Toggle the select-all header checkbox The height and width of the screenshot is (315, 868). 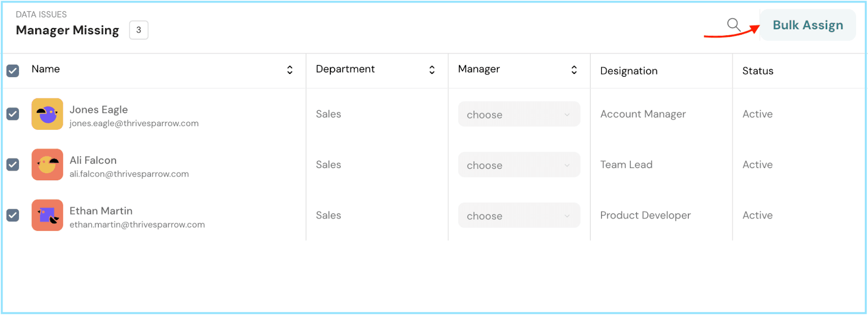tap(12, 71)
